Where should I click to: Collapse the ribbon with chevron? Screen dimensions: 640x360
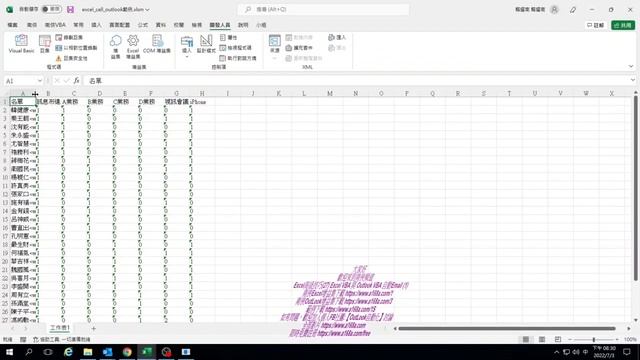pos(631,66)
